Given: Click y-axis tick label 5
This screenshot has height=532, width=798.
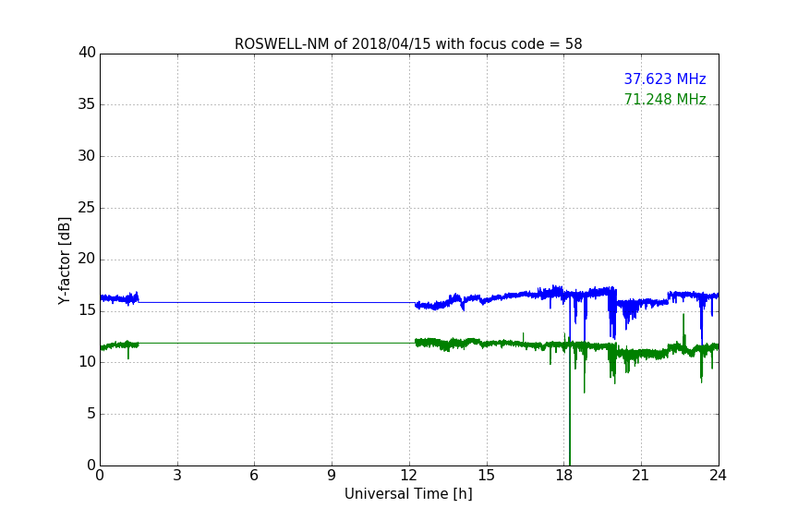Looking at the screenshot, I should [x=91, y=414].
